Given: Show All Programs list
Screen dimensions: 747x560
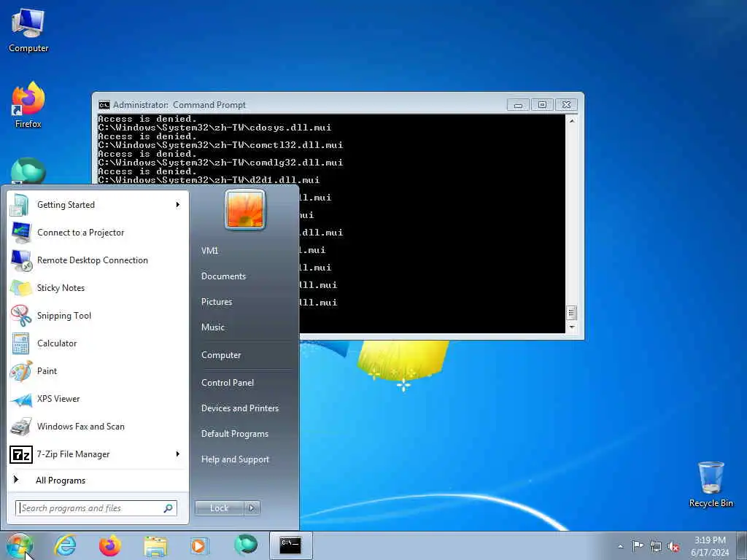Looking at the screenshot, I should (98, 480).
